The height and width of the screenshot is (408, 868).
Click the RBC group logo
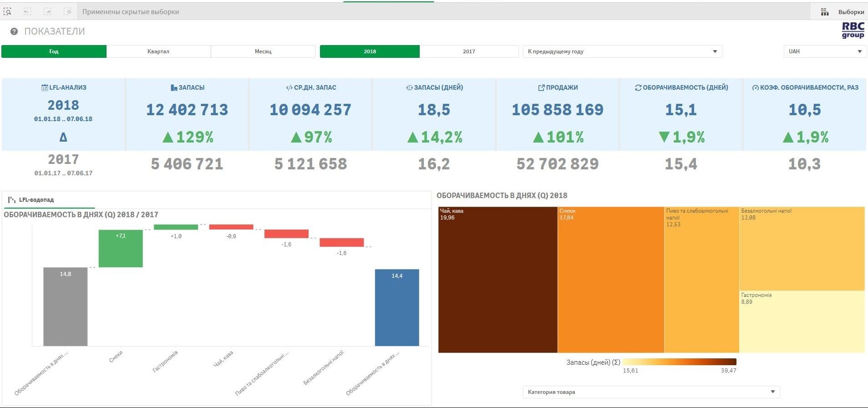click(853, 31)
